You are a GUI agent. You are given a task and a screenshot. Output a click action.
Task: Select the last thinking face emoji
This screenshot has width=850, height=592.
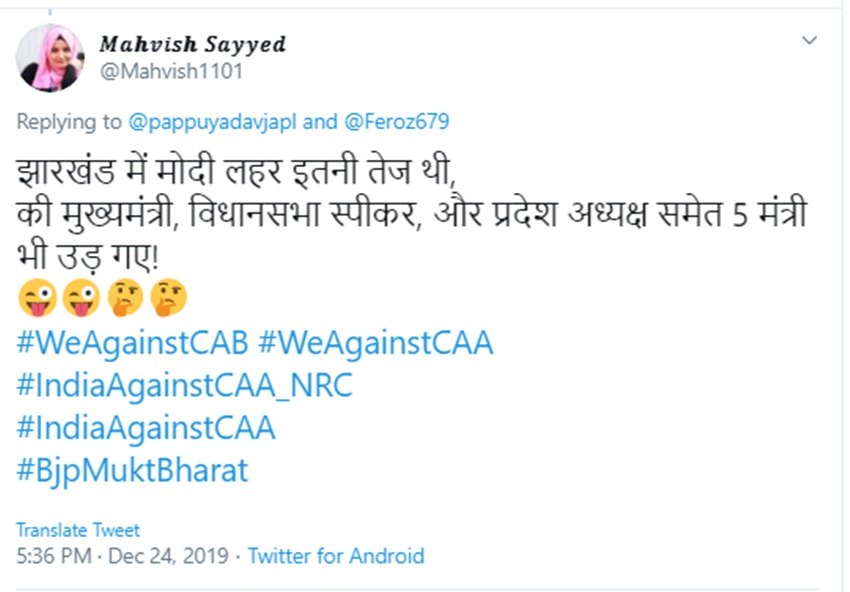click(168, 297)
